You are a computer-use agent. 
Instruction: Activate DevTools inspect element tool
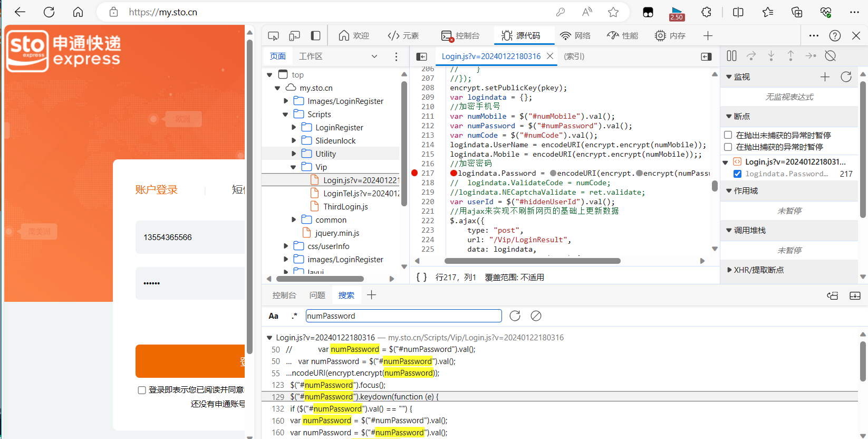point(273,36)
